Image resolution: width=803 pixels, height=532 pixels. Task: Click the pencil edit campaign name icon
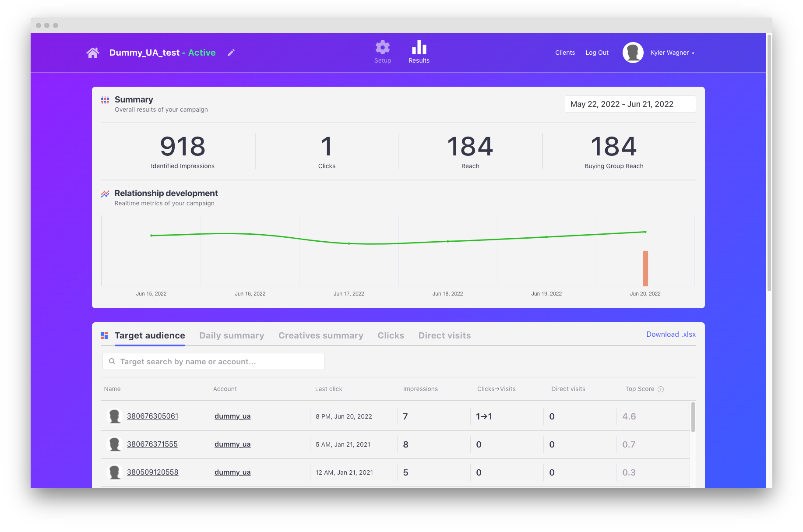[x=231, y=53]
